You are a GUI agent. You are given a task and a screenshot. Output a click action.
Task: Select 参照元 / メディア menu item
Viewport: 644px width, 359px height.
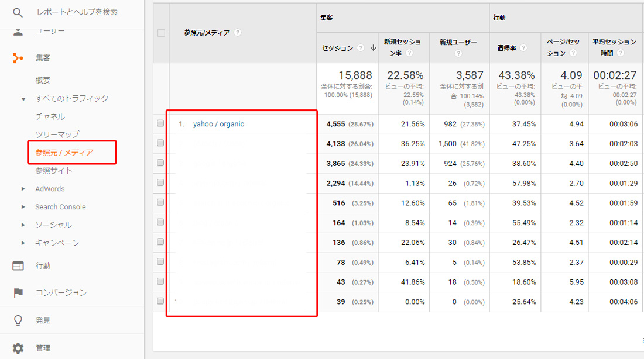tap(64, 153)
